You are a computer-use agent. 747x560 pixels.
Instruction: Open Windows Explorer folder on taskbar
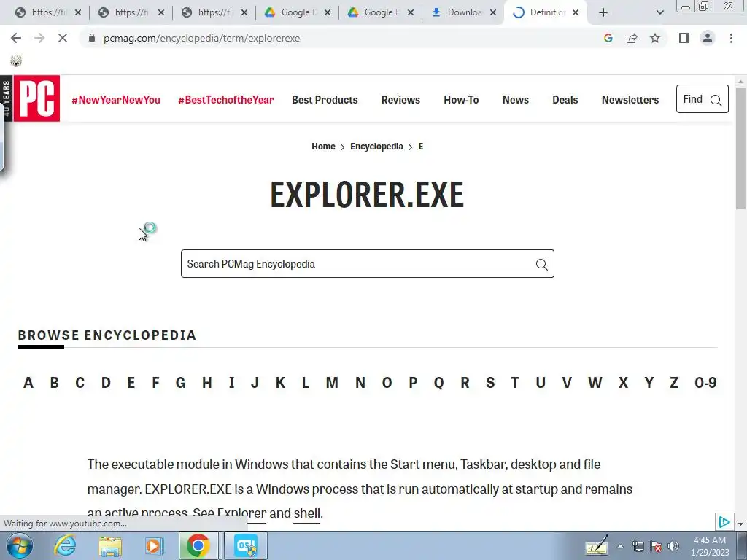(110, 545)
